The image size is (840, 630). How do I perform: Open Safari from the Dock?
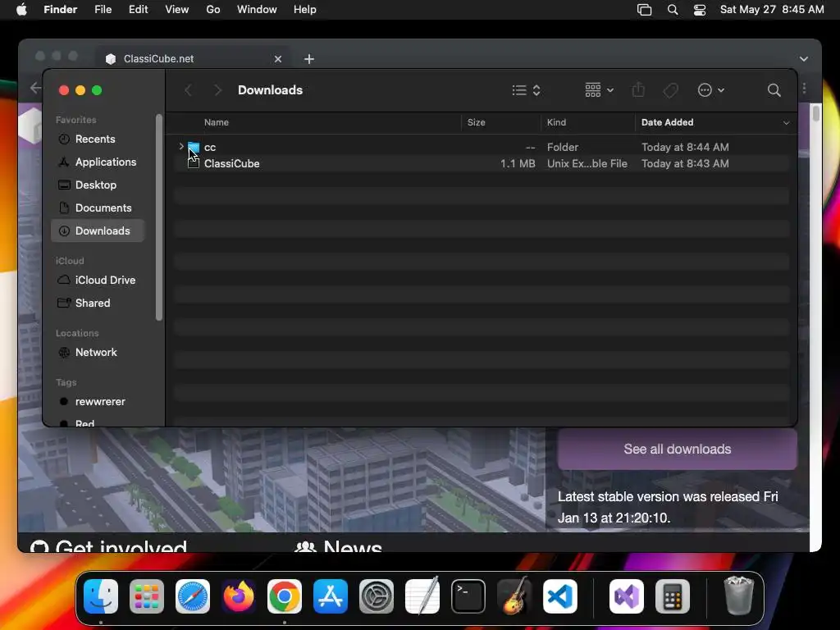(x=193, y=596)
